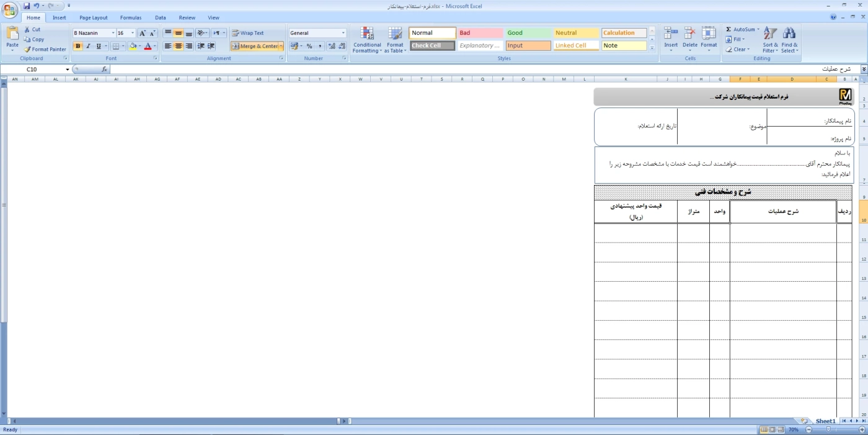The image size is (868, 435).
Task: Switch to Page Break Preview in status bar
Action: click(781, 429)
